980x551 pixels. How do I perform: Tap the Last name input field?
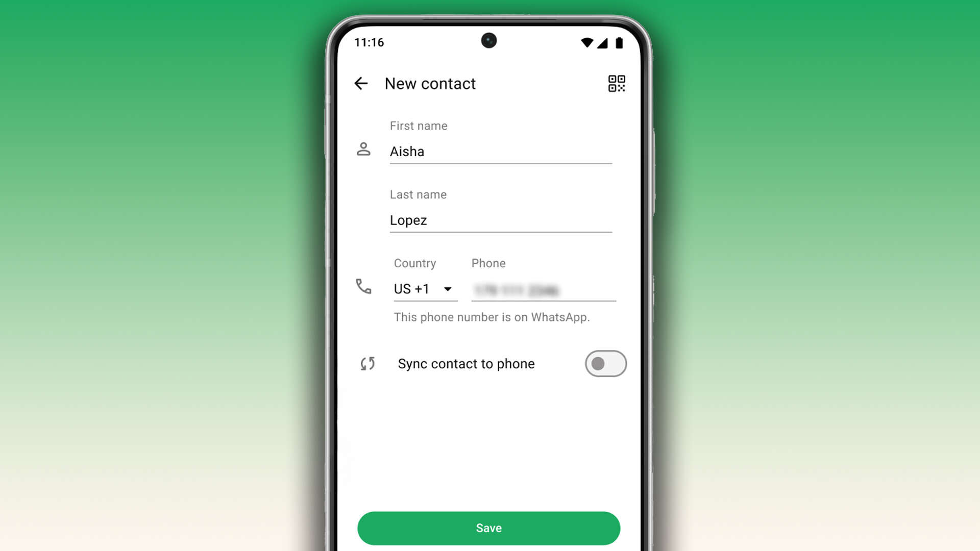pyautogui.click(x=501, y=220)
